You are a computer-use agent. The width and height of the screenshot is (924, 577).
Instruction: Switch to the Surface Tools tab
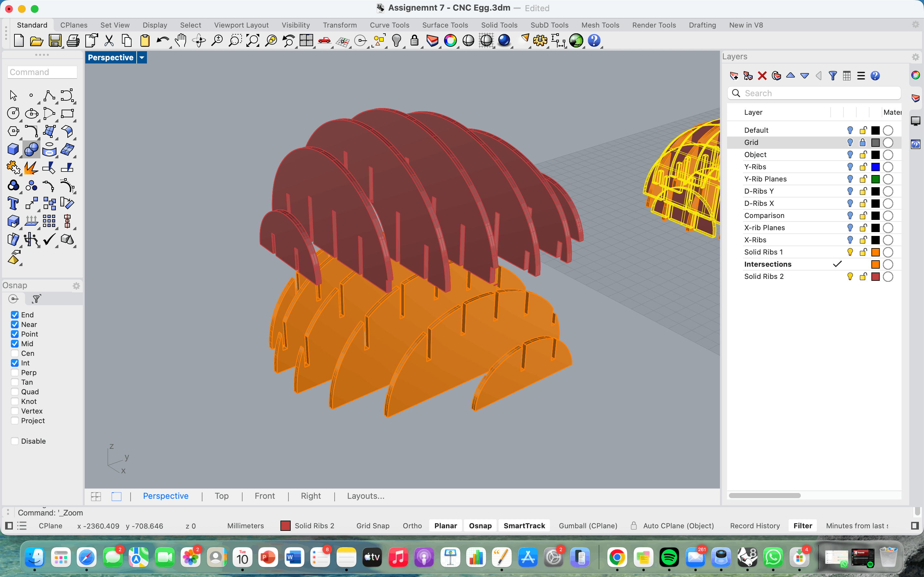445,25
